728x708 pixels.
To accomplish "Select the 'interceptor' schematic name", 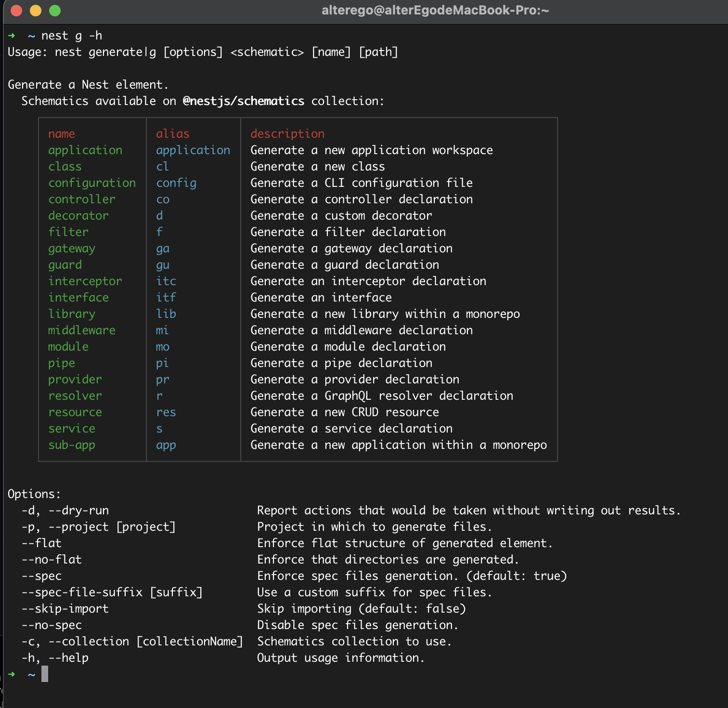I will point(85,281).
